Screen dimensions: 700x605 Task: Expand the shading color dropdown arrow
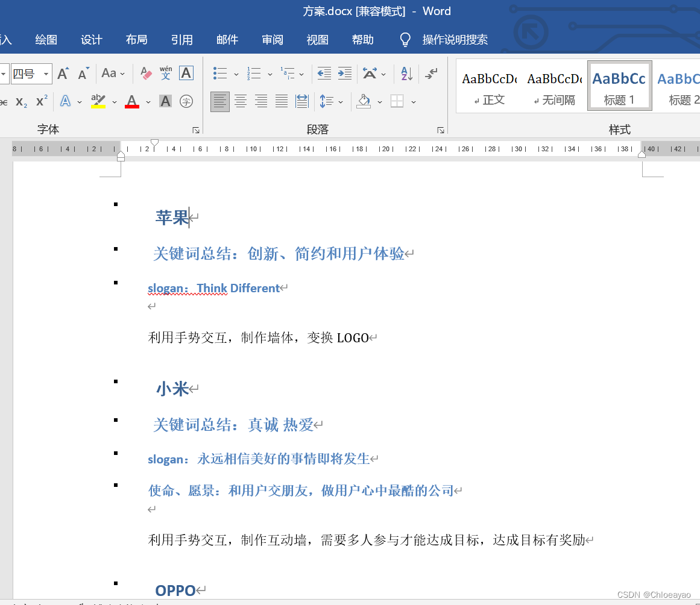point(380,102)
